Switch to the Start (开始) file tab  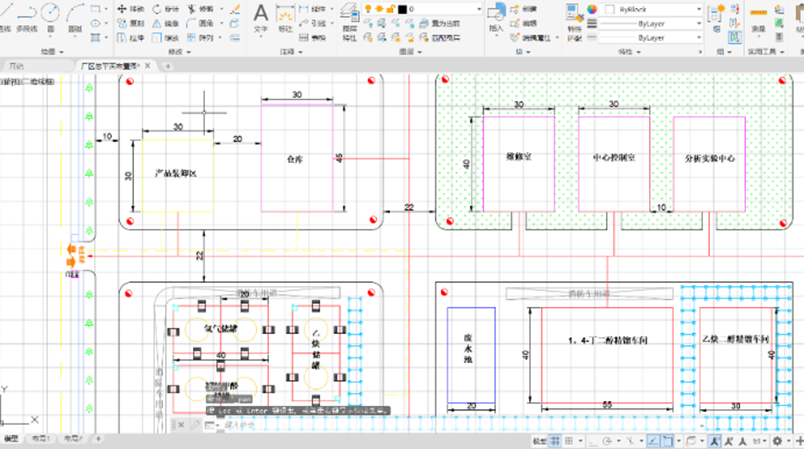[17, 65]
